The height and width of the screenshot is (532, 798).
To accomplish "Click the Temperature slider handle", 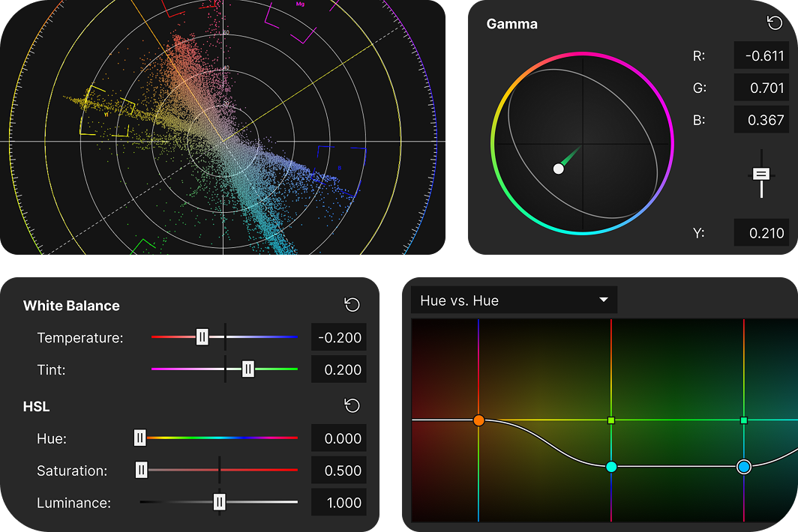I will [202, 337].
